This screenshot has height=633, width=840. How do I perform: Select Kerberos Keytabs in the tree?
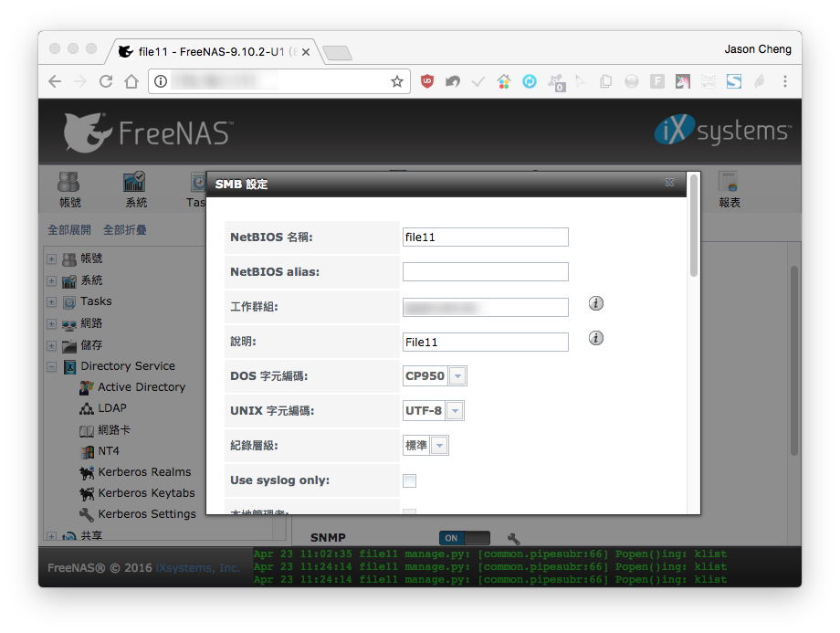(x=146, y=493)
